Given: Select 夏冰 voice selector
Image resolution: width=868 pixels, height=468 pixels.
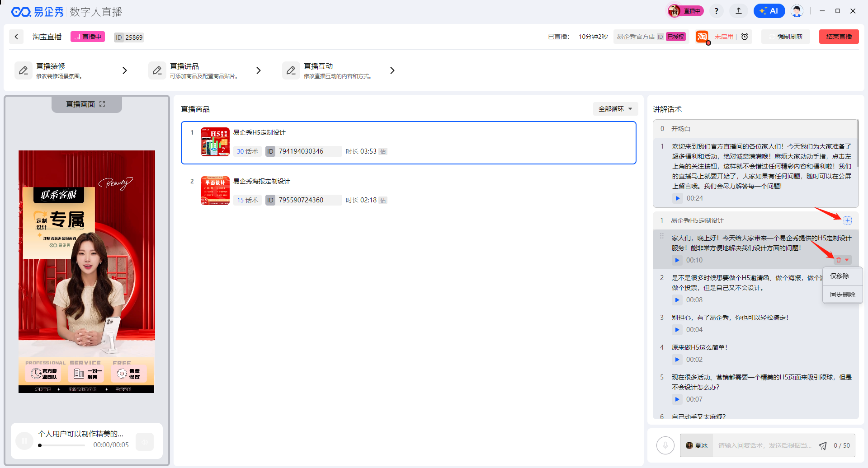Looking at the screenshot, I should click(x=697, y=445).
